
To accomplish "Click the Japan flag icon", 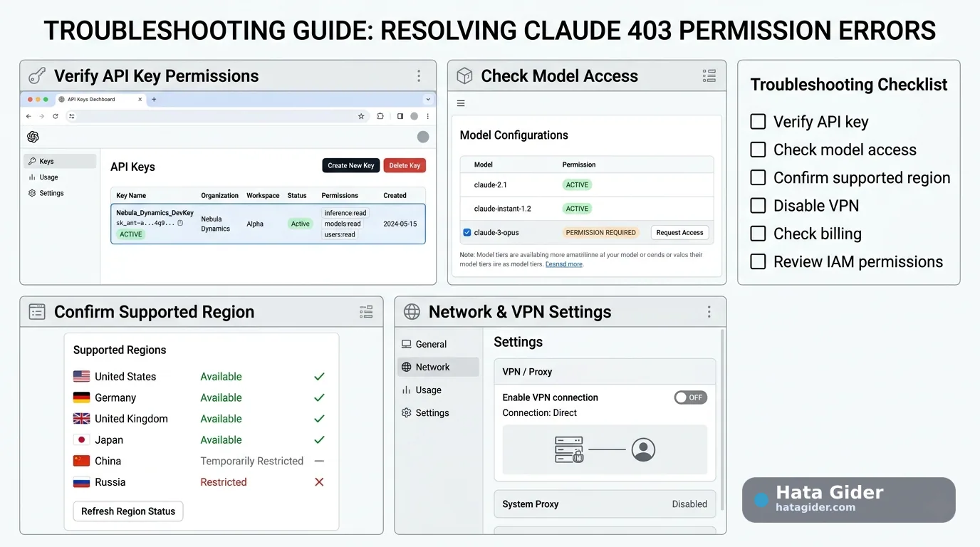I will [81, 440].
